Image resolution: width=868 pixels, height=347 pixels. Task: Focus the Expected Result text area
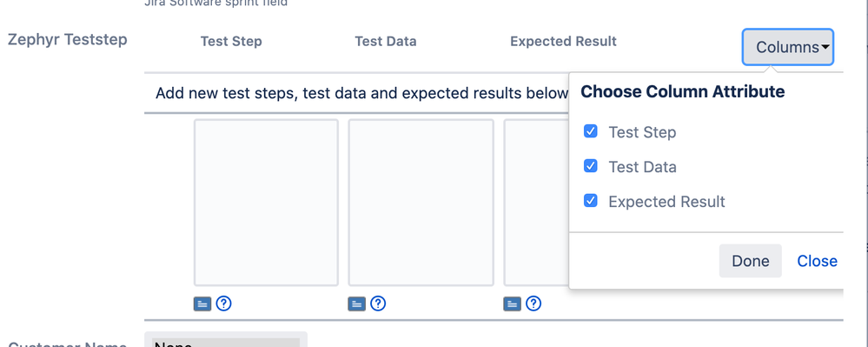[536, 203]
